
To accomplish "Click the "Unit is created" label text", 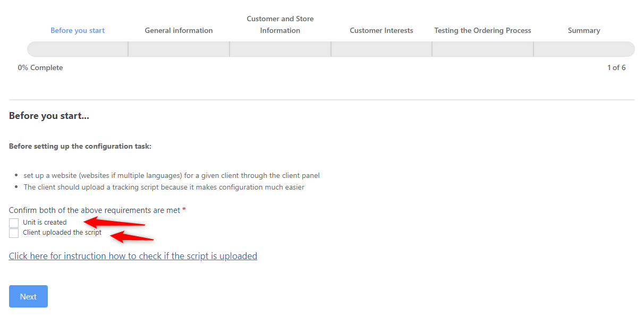I will pyautogui.click(x=45, y=223).
